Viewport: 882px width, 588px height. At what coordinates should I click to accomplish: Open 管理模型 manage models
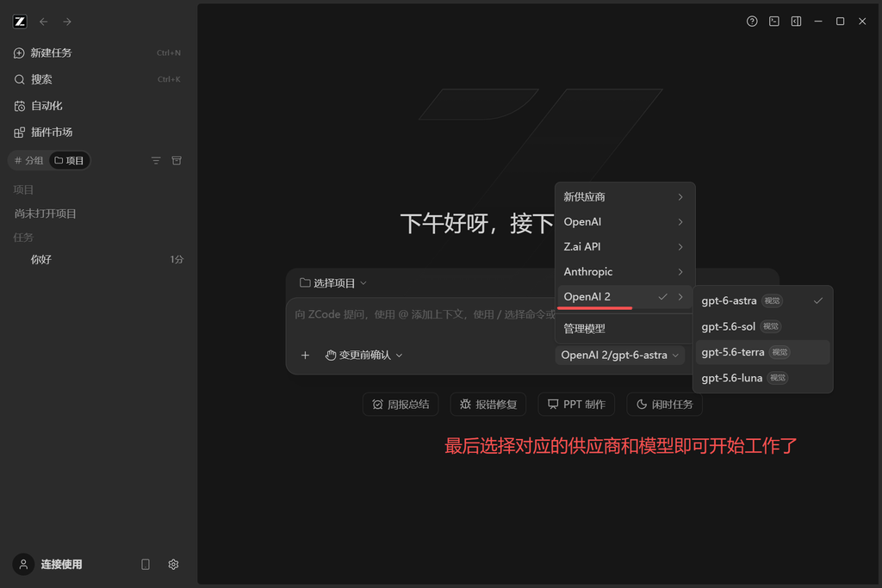[624, 328]
